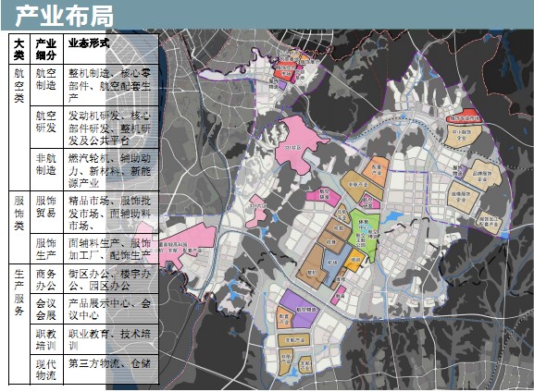The height and width of the screenshot is (392, 534).
Task: Select the 非航制造 table cell
Action: pos(46,169)
